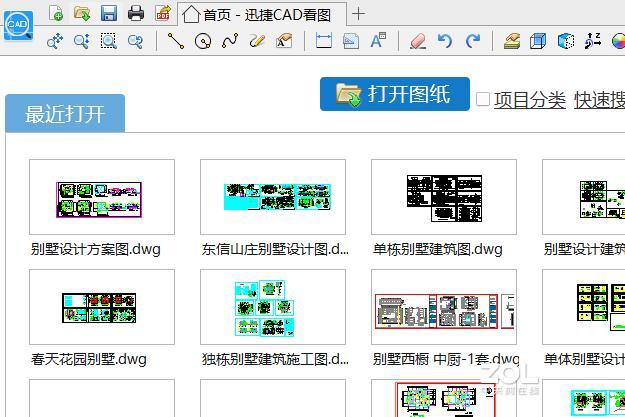Image resolution: width=625 pixels, height=417 pixels.
Task: Open a file with the folder toolbar icon
Action: [x=82, y=13]
